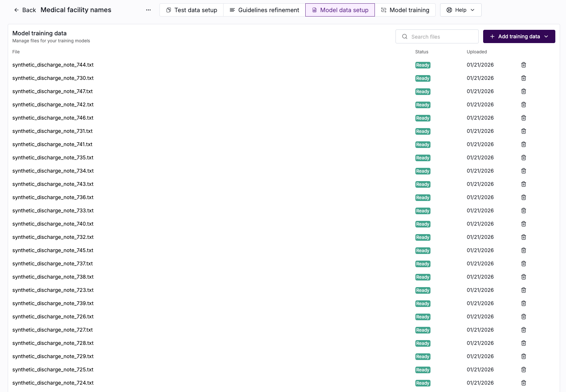Switch to the Test data setup tab
The image size is (566, 392).
click(x=191, y=10)
